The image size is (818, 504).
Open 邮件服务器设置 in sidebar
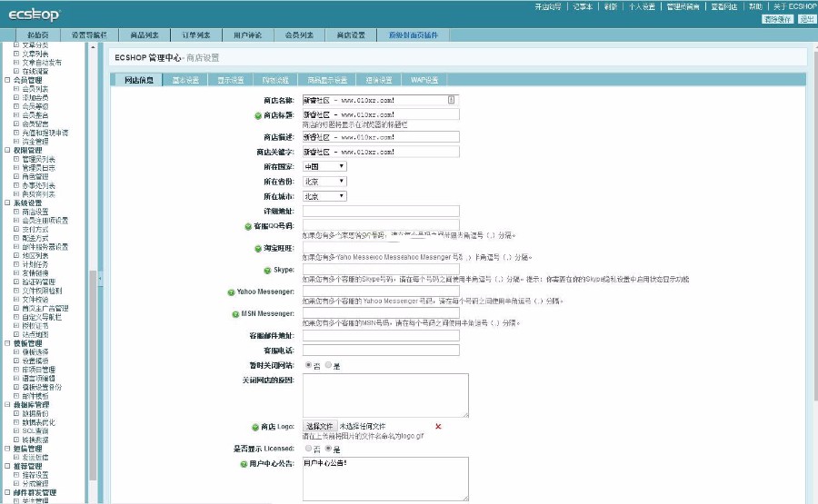click(45, 247)
